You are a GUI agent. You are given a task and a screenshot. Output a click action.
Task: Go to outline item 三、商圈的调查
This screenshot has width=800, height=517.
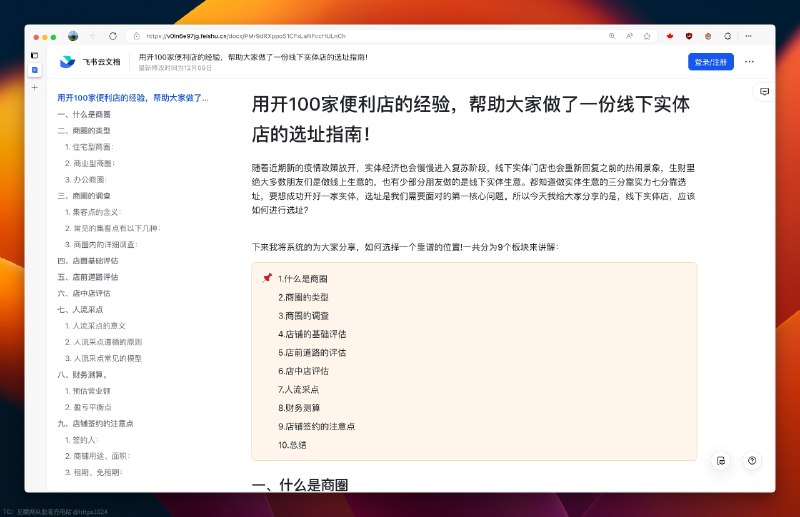[x=84, y=195]
